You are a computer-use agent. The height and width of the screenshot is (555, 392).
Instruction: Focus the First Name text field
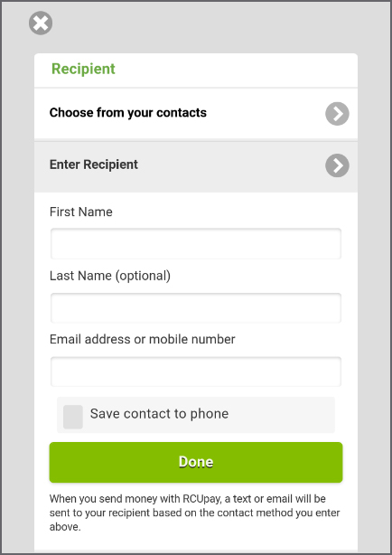(196, 243)
